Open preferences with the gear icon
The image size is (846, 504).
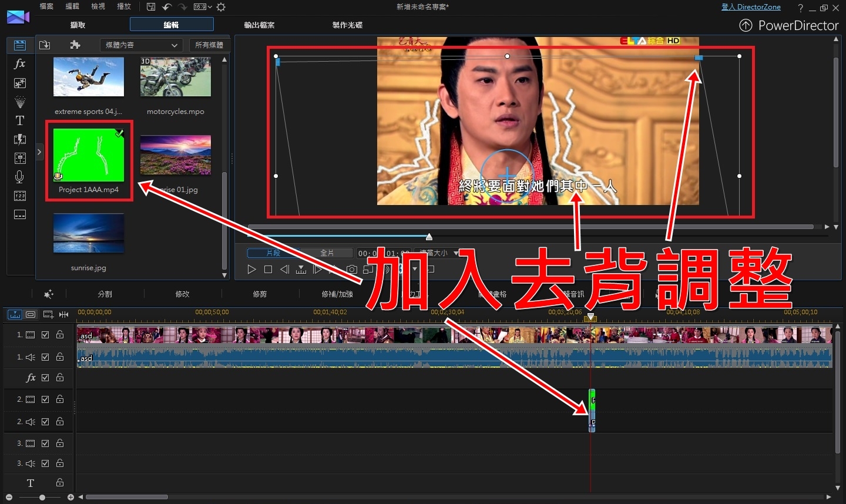tap(221, 7)
